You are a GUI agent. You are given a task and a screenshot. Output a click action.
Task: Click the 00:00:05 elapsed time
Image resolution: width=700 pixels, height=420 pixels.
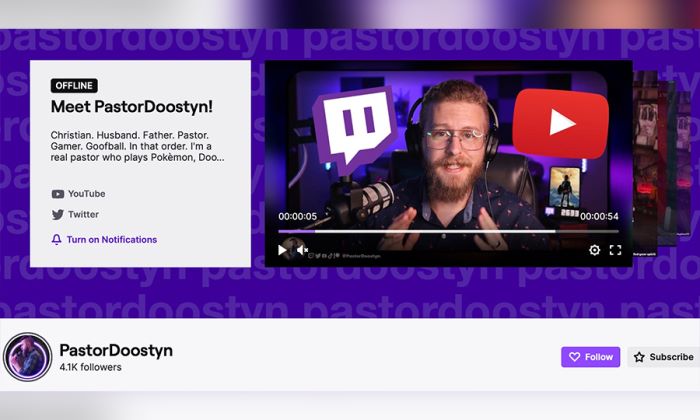[298, 216]
